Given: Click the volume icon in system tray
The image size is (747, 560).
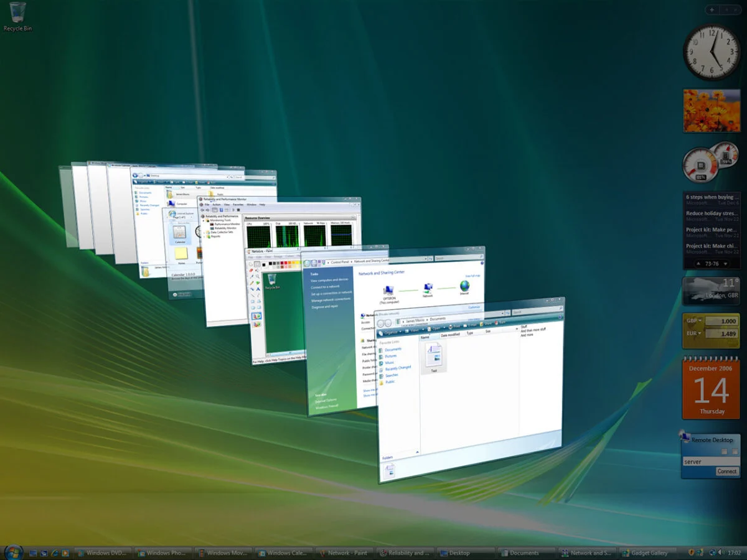Looking at the screenshot, I should [x=720, y=553].
